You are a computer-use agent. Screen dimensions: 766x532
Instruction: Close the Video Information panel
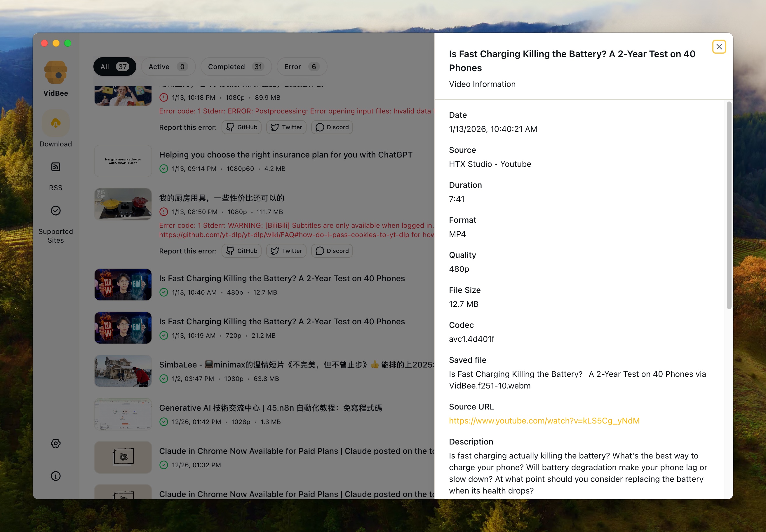pos(719,47)
